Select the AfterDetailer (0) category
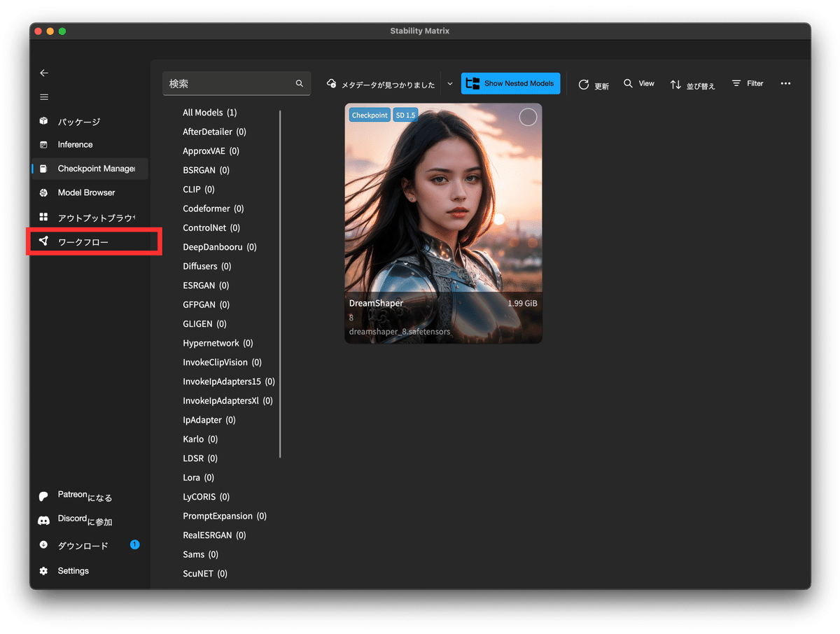The height and width of the screenshot is (634, 840). [214, 132]
